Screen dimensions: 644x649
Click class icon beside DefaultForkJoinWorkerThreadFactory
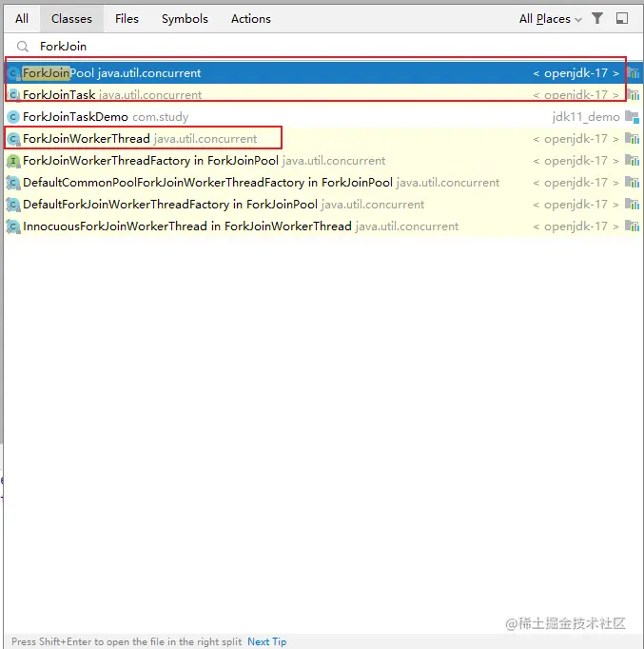point(13,205)
